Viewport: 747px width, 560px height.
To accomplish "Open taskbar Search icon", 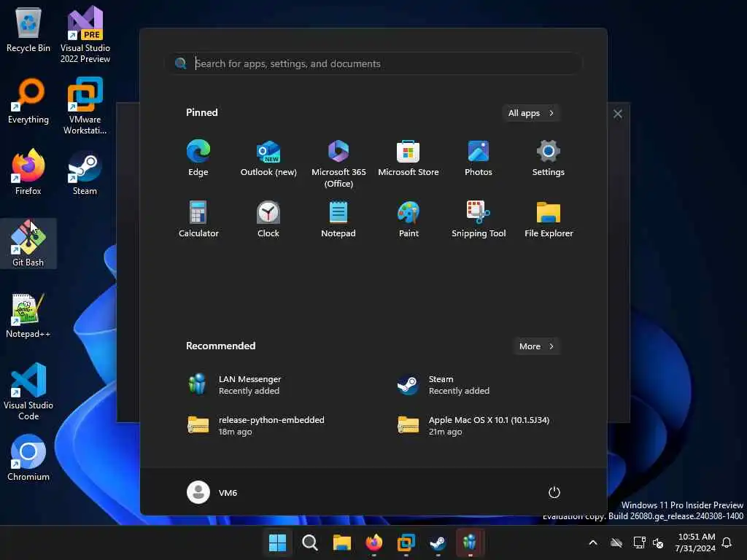I will pos(309,542).
